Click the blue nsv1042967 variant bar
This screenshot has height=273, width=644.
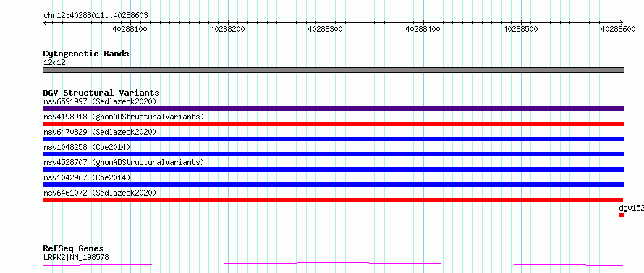click(x=333, y=185)
